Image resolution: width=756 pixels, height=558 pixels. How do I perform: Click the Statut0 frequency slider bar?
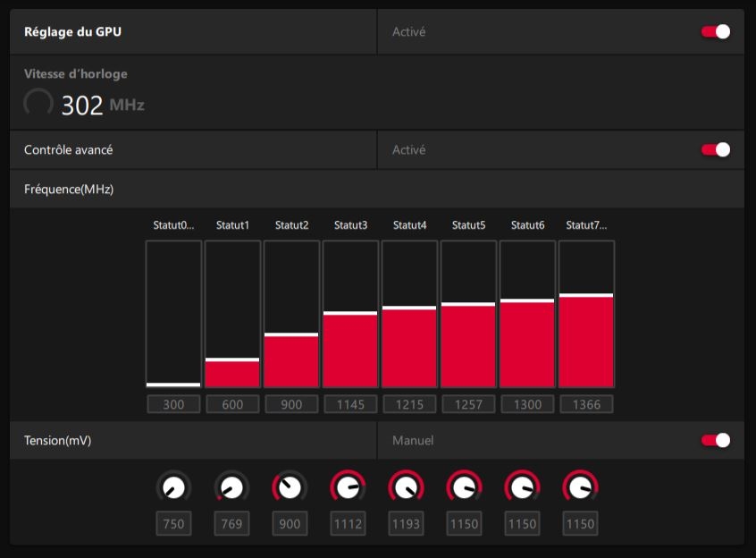(173, 314)
